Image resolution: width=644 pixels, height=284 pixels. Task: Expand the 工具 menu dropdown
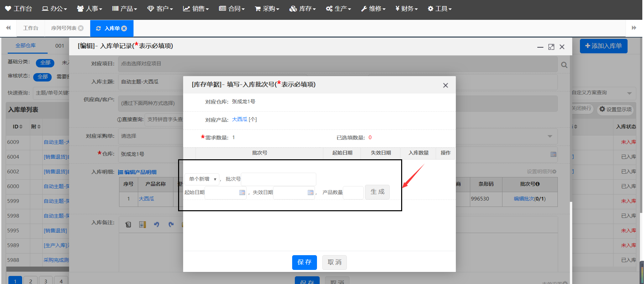440,9
